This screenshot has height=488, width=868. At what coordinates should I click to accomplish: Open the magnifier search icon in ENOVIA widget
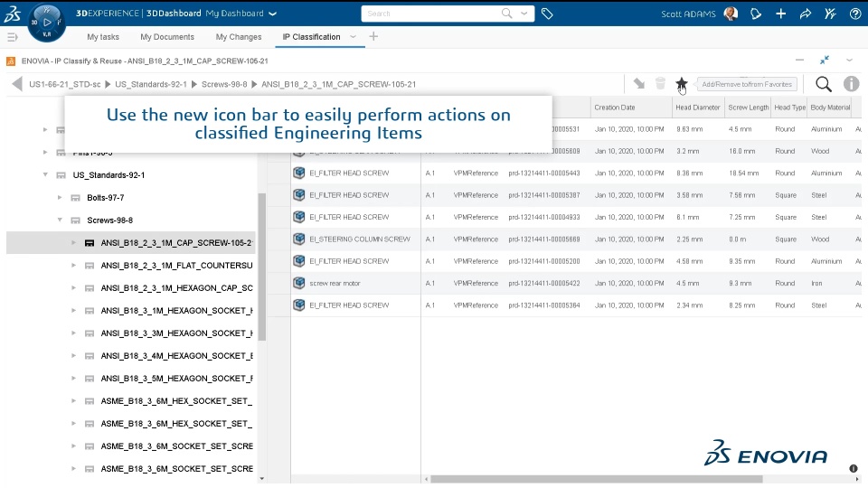click(823, 84)
